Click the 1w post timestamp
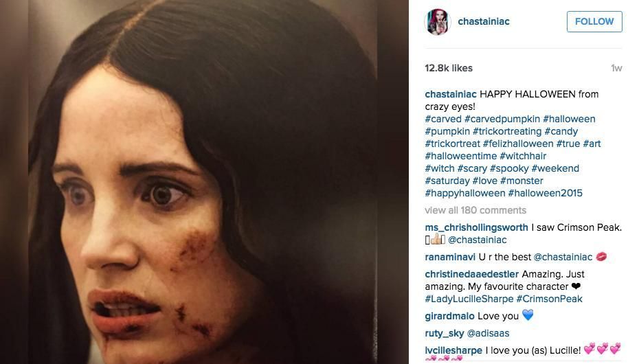Screen dimensions: 628x364 pos(616,68)
